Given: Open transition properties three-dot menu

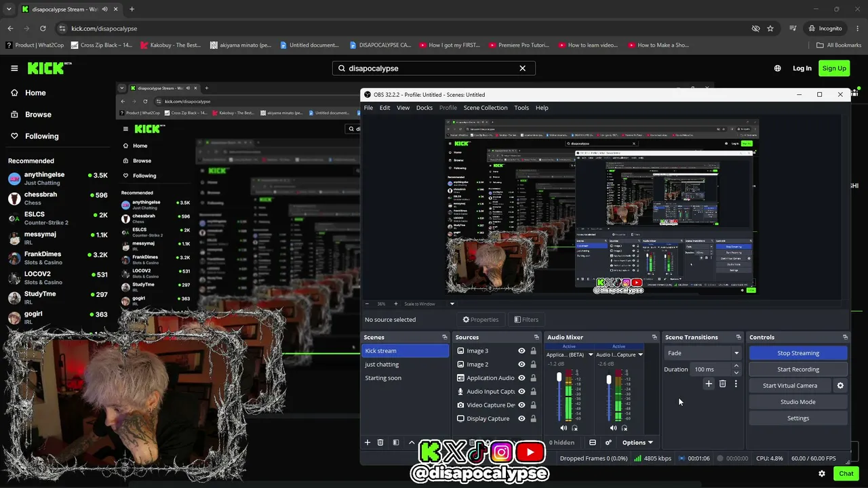Looking at the screenshot, I should click(736, 384).
